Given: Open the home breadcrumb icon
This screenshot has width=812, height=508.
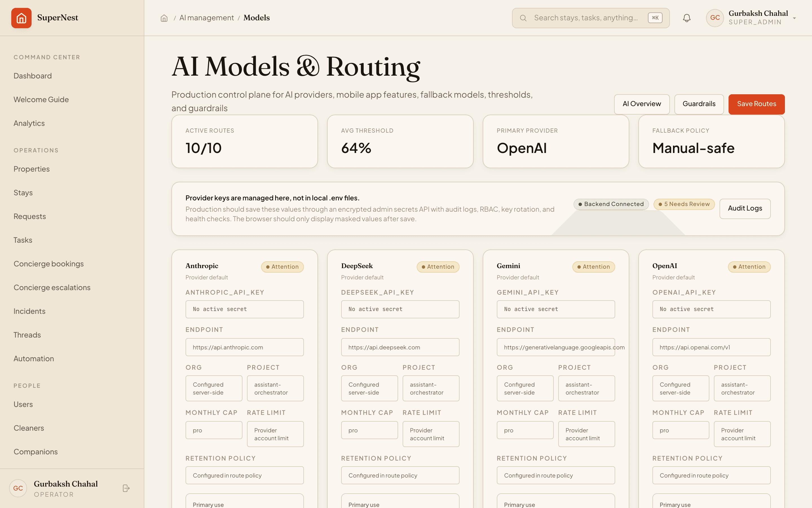Looking at the screenshot, I should click(x=164, y=18).
